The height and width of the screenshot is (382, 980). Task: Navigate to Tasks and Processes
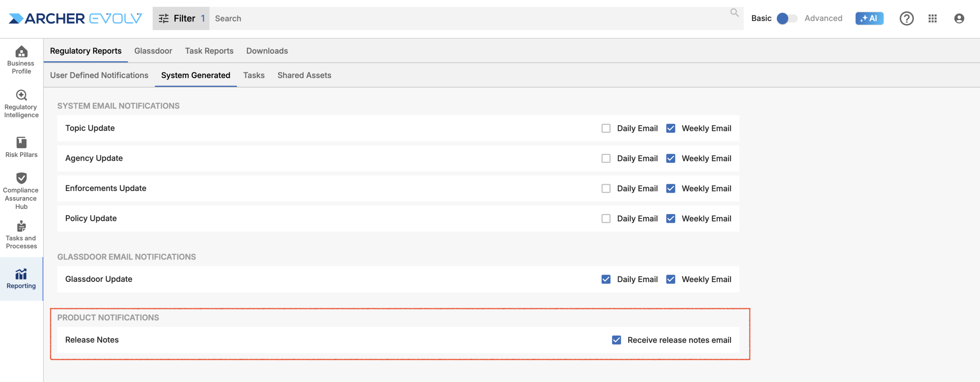21,235
